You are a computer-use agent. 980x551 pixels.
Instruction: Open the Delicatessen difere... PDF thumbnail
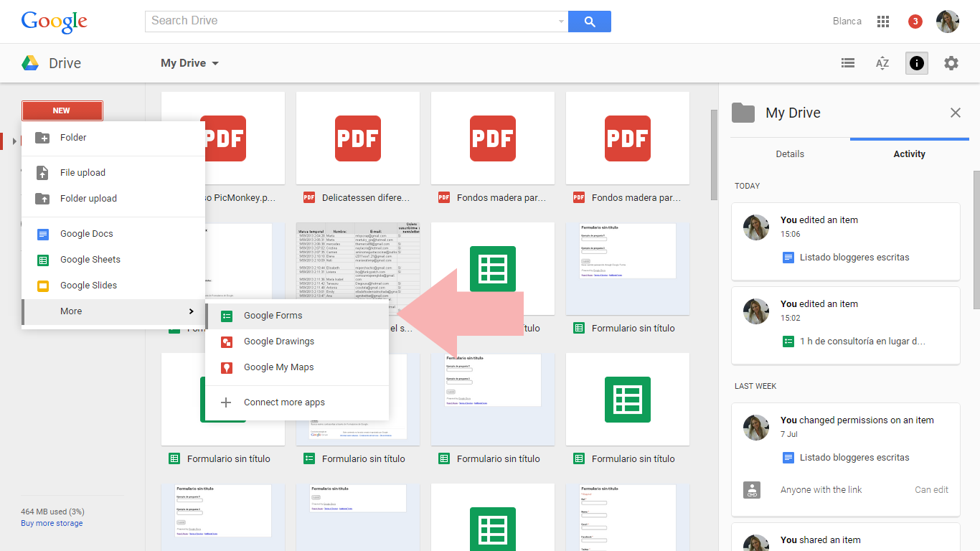358,138
